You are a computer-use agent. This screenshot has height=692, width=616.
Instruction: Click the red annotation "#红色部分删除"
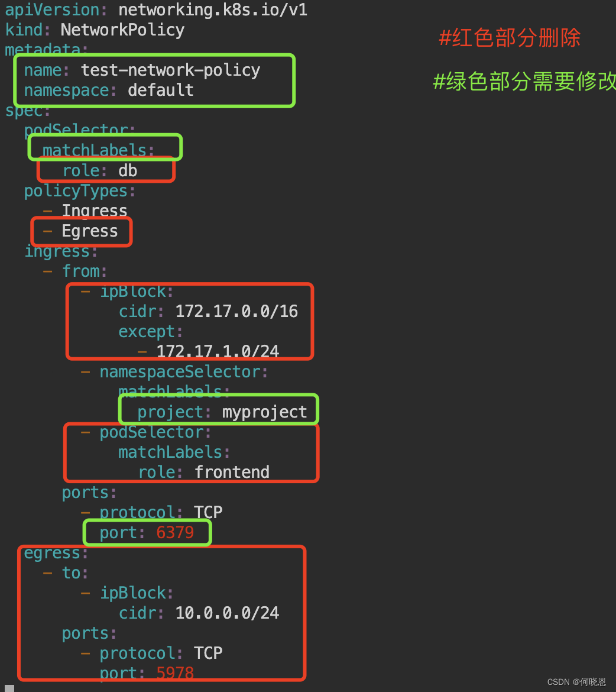click(509, 37)
